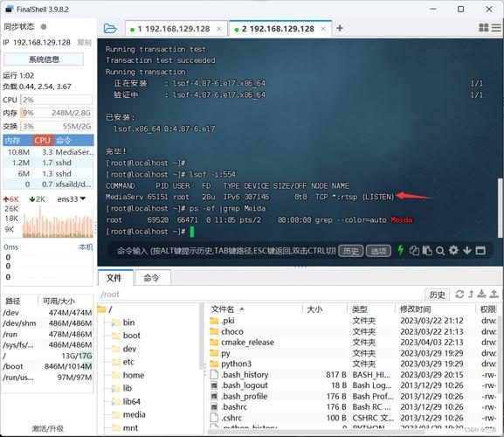This screenshot has height=437, width=504.
Task: Click the sync status indicator dot
Action: click(44, 27)
